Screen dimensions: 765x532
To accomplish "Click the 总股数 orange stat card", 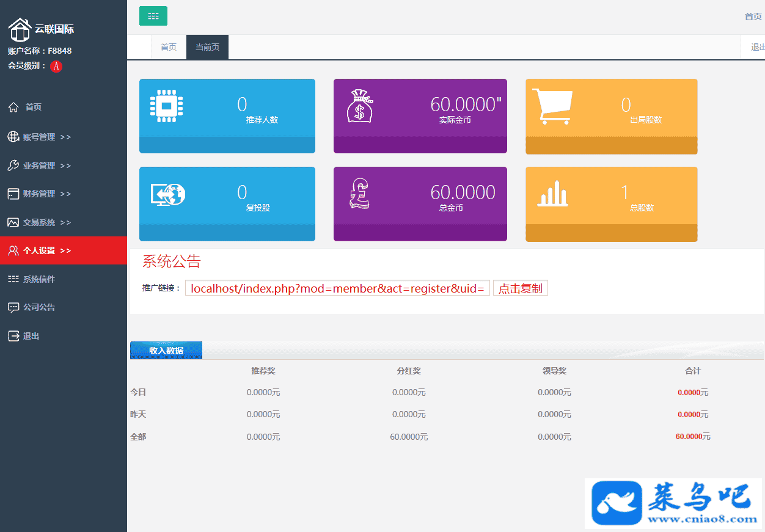I will (x=611, y=204).
